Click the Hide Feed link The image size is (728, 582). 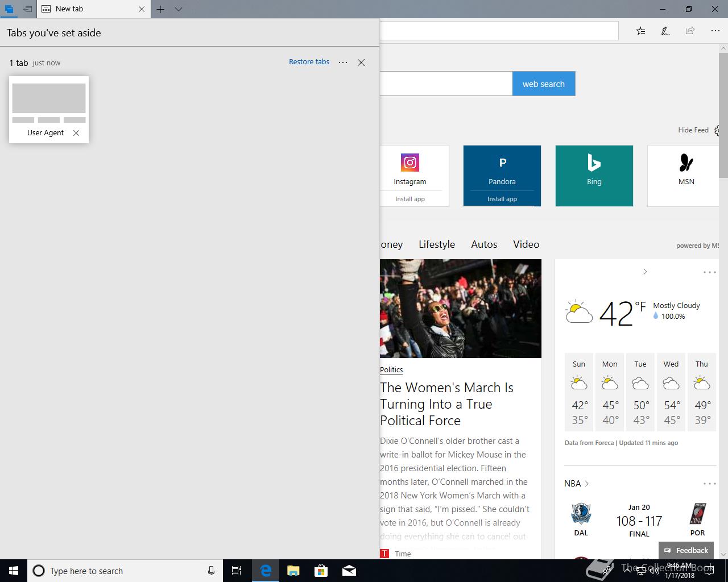coord(693,130)
